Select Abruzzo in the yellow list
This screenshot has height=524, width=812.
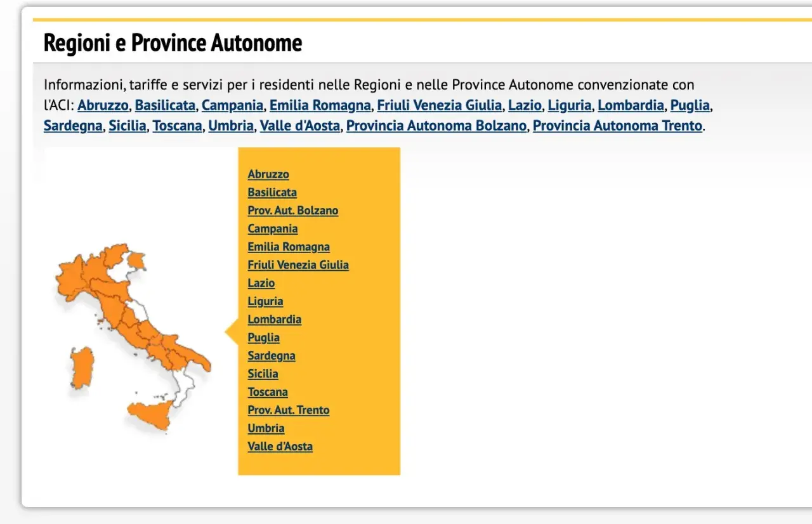[268, 174]
